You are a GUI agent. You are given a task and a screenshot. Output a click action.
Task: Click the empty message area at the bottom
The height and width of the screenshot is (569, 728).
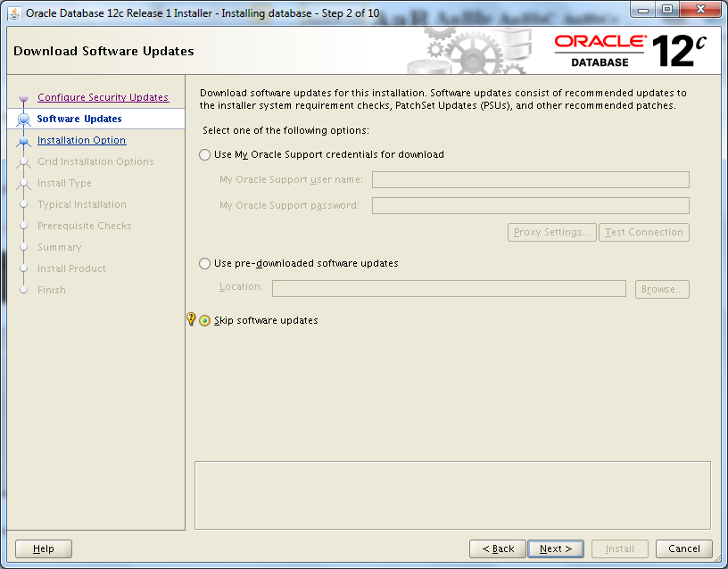tap(452, 495)
